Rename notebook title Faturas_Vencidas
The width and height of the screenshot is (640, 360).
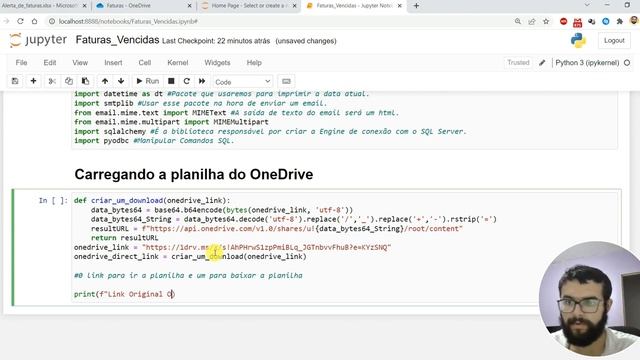[118, 40]
